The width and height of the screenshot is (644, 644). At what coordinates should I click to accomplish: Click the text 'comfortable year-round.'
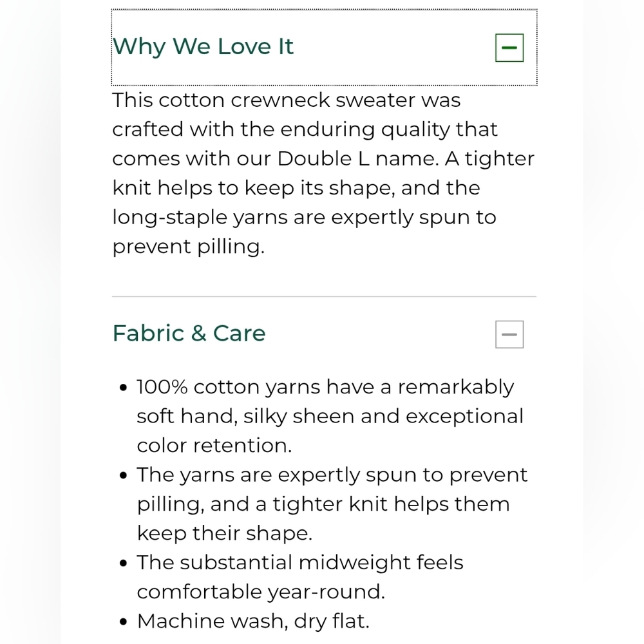tap(261, 592)
